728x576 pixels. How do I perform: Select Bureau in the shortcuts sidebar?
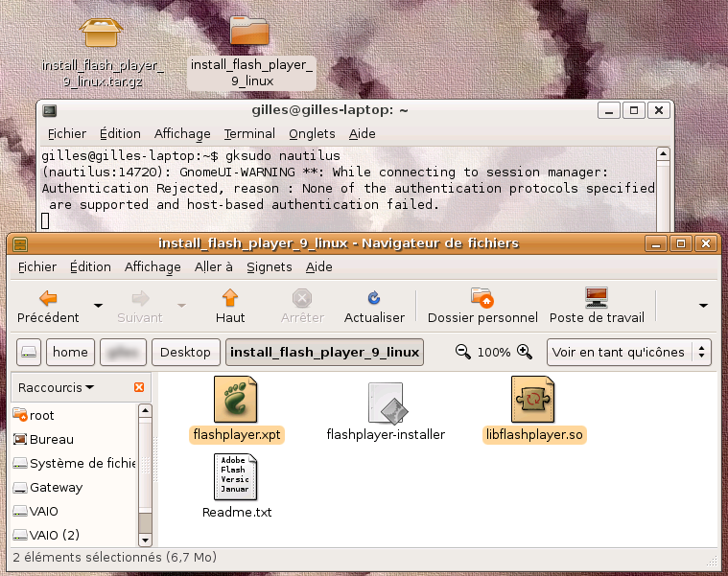point(74,439)
